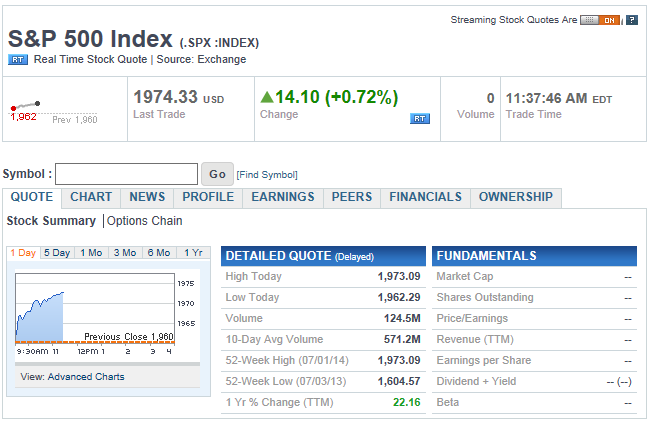Click the Beta label

[x=448, y=403]
